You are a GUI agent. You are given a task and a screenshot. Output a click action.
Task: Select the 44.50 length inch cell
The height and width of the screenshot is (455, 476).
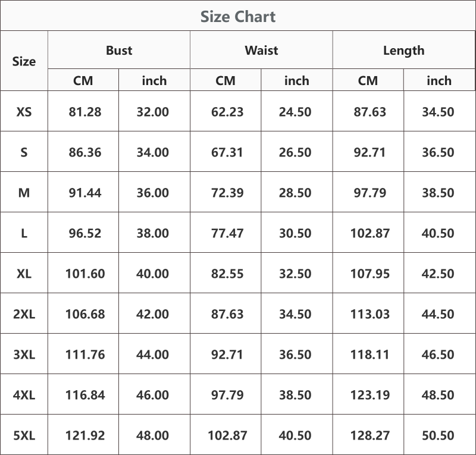click(x=438, y=314)
